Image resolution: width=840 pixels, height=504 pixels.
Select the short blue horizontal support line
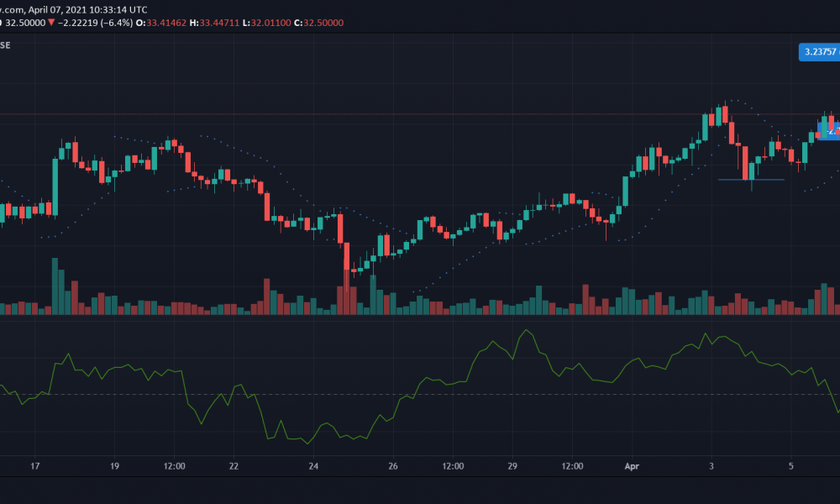pos(751,180)
